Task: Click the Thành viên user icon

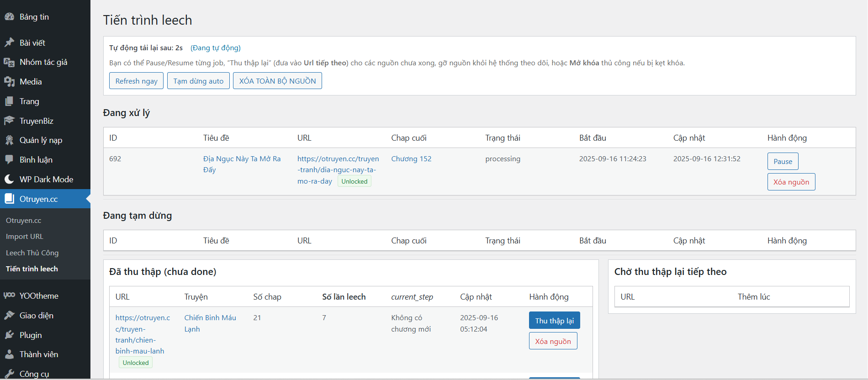Action: pyautogui.click(x=9, y=354)
